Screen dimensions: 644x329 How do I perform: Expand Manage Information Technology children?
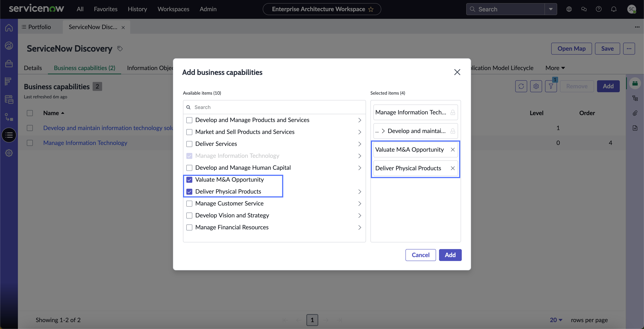[x=359, y=156]
